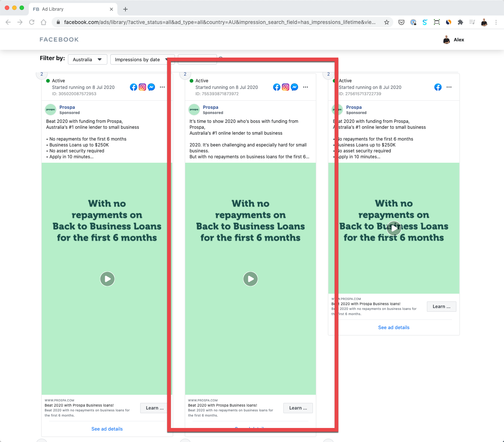Open the media control playlist icon
Viewport: 504px width, 442px height.
(x=472, y=22)
